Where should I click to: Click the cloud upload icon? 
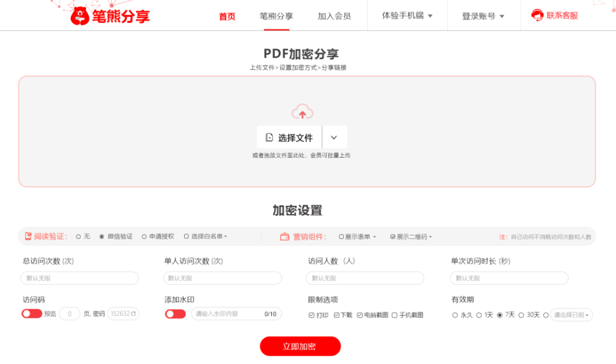[302, 112]
